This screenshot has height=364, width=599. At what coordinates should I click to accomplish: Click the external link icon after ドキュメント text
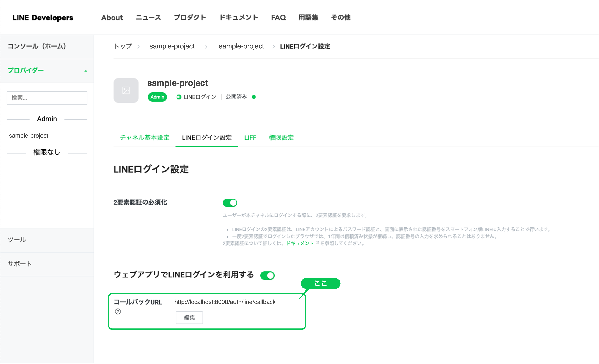pos(316,242)
